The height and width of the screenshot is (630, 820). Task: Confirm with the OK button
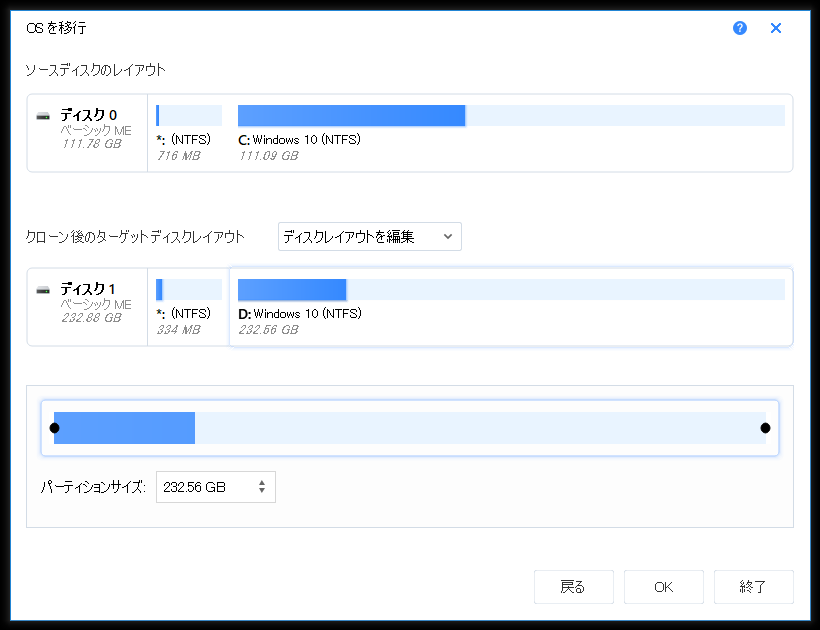pos(663,587)
